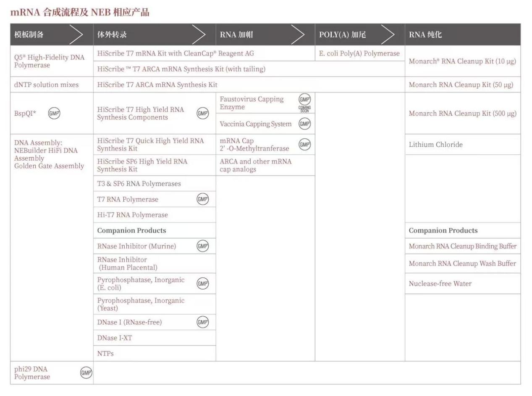The height and width of the screenshot is (396, 532).
Task: Click GMP badge next to DNase I (RNase-free)
Action: tap(203, 322)
